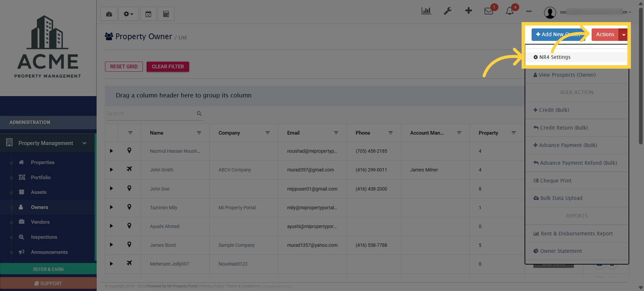Click the red Actions button

pyautogui.click(x=605, y=34)
